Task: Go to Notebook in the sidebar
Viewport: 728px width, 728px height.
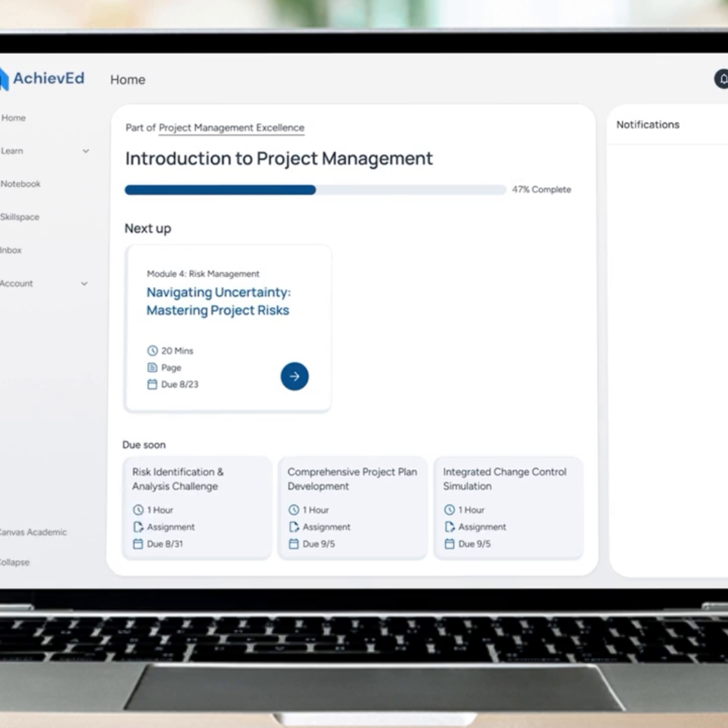Action: pyautogui.click(x=20, y=184)
